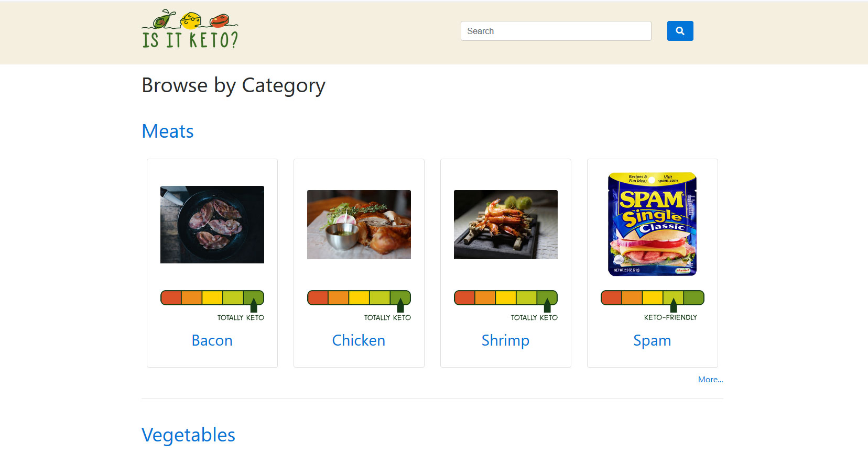Click the Totally Keto label under Bacon

pos(241,317)
